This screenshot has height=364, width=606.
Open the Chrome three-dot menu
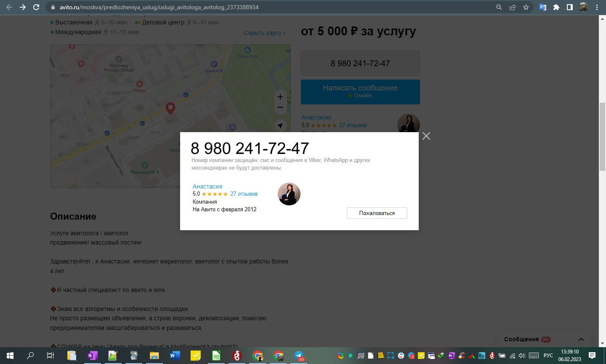[597, 7]
